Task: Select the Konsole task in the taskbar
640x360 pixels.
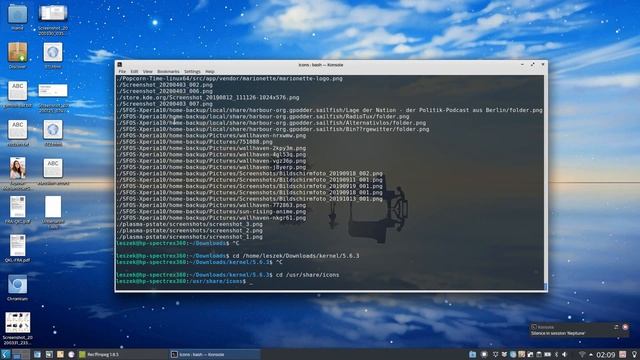Action: click(x=215, y=354)
